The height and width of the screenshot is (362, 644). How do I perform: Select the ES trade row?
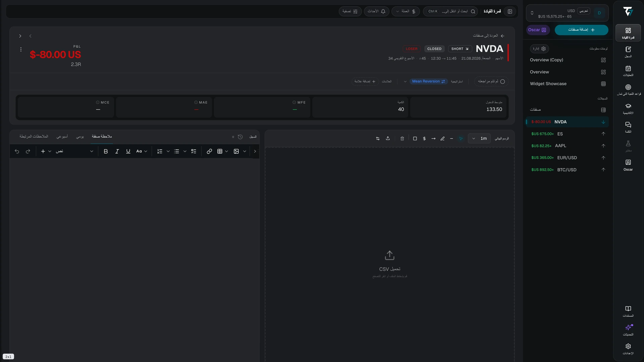pyautogui.click(x=568, y=134)
